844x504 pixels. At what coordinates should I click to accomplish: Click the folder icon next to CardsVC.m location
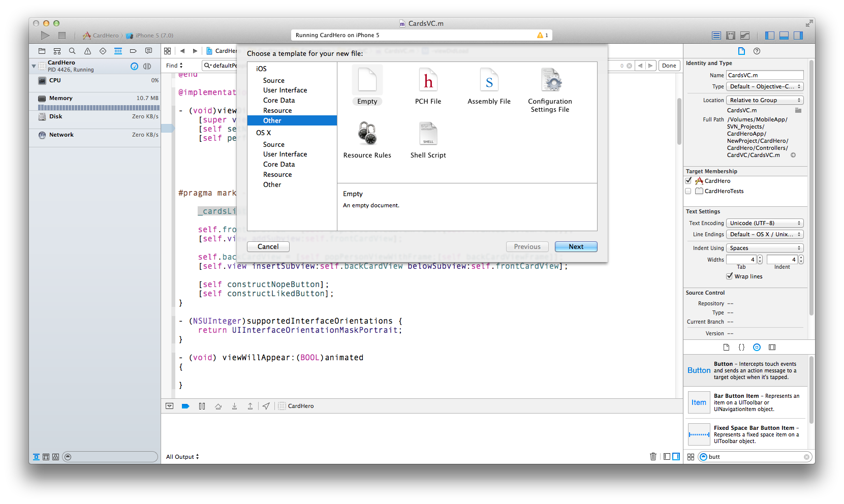tap(798, 110)
